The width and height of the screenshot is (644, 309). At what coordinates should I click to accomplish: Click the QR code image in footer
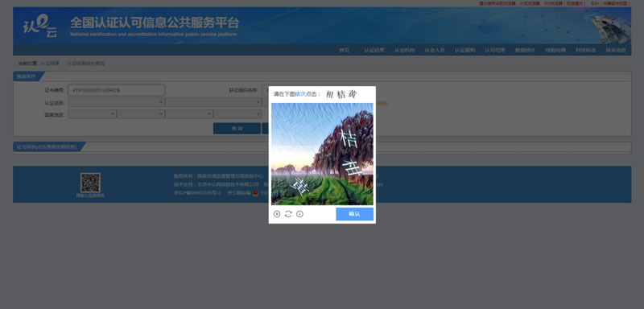point(90,183)
